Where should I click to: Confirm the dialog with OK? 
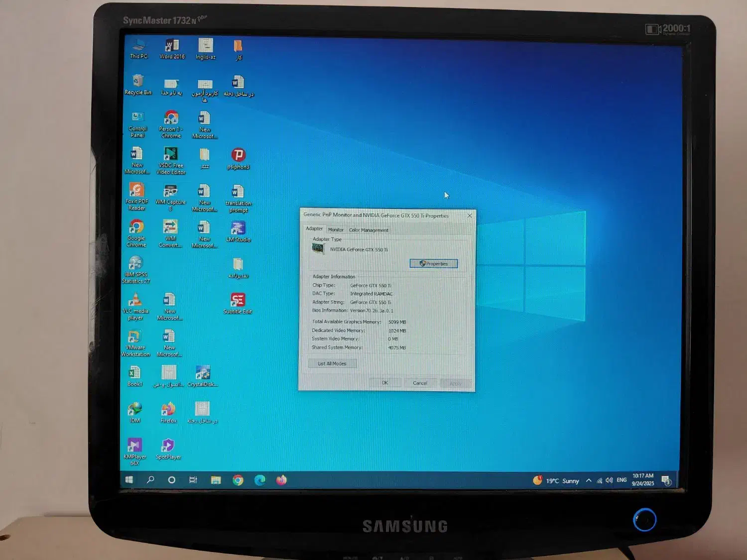(x=384, y=383)
